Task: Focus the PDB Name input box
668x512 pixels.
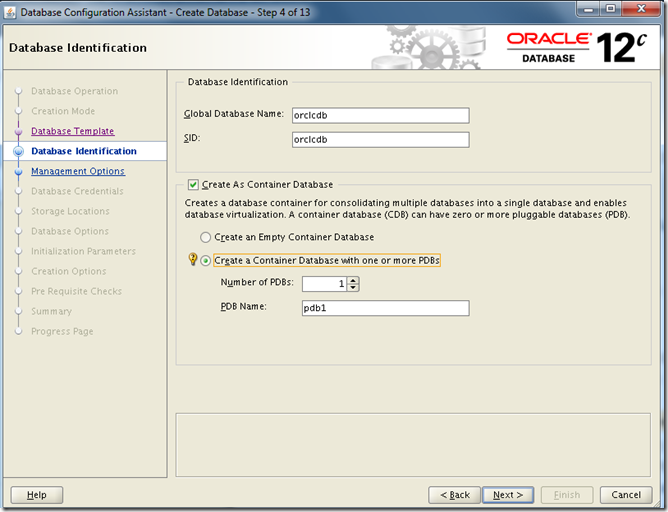Action: pos(385,308)
